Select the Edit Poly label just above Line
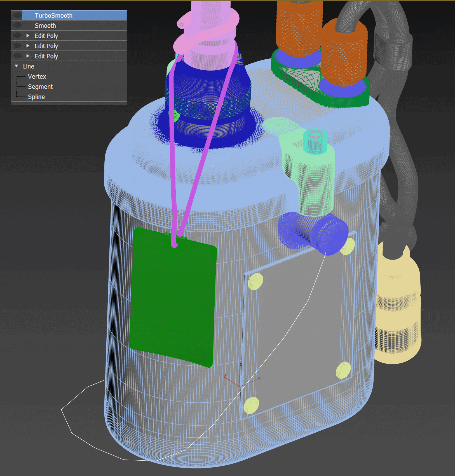The width and height of the screenshot is (455, 476). coord(46,56)
